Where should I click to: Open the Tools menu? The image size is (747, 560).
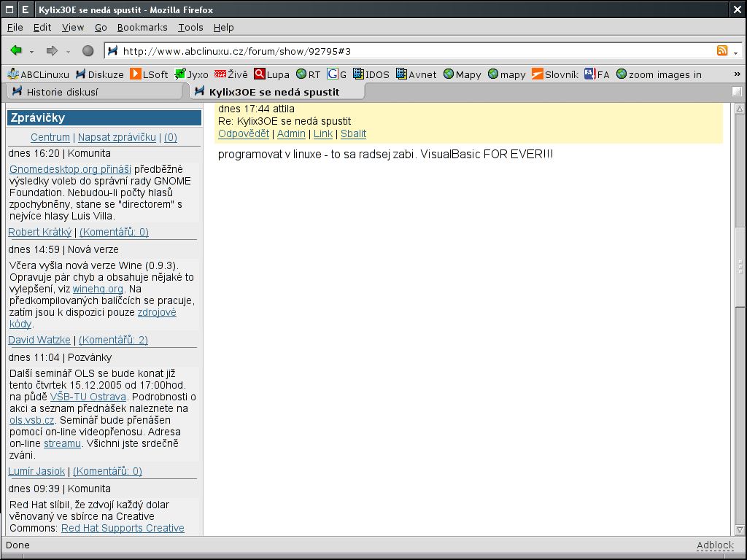click(x=190, y=27)
